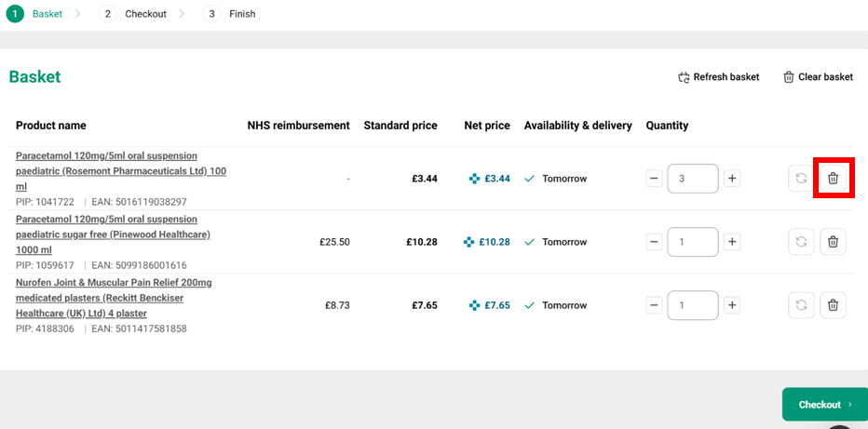Decrease quantity of Nurofen plasters
The width and height of the screenshot is (868, 429).
(655, 305)
